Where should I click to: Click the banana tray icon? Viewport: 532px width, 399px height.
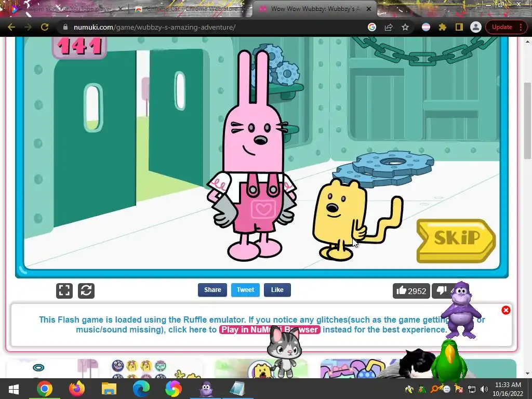(409, 389)
